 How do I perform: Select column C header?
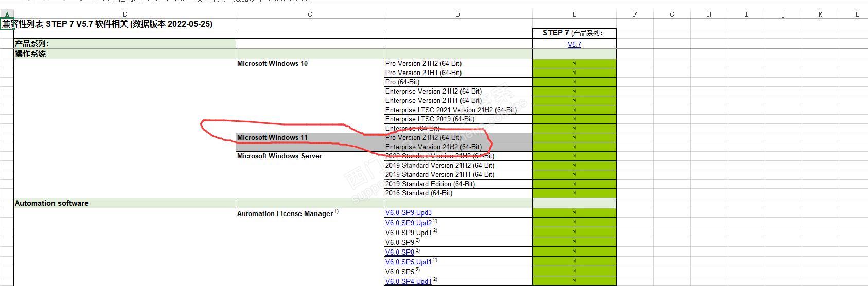310,14
